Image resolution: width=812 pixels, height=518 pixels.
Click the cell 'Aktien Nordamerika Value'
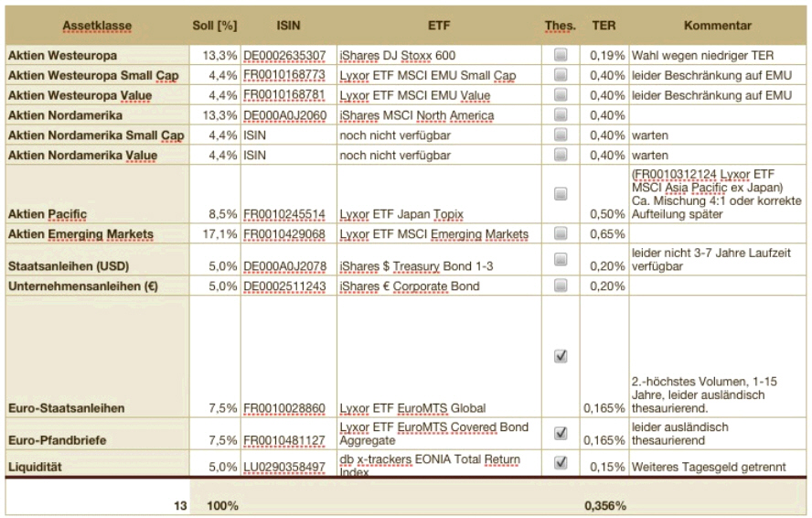[x=97, y=155]
